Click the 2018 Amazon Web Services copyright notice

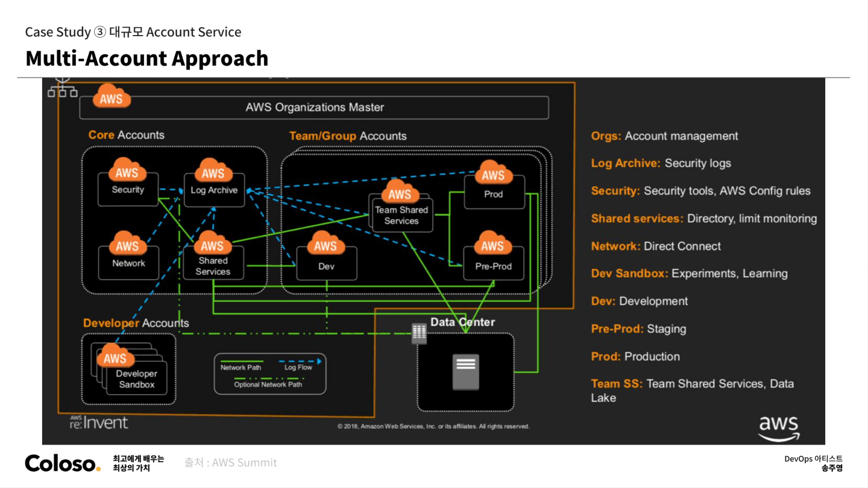[x=433, y=427]
